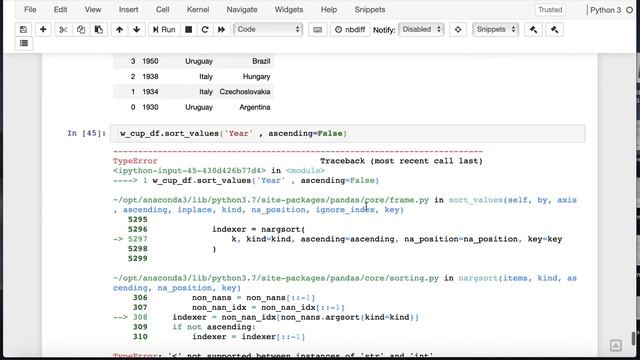Open the command palette keyboard icon

click(x=318, y=29)
